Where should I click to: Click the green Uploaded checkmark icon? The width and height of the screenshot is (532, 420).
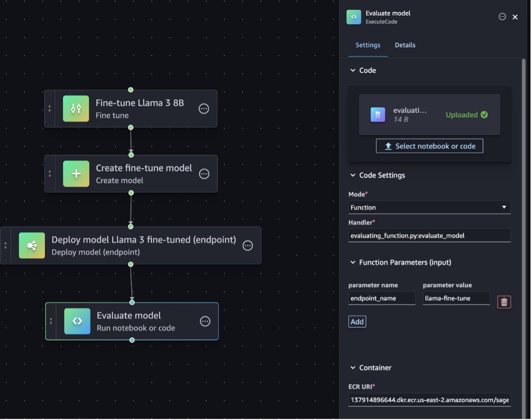click(x=485, y=115)
